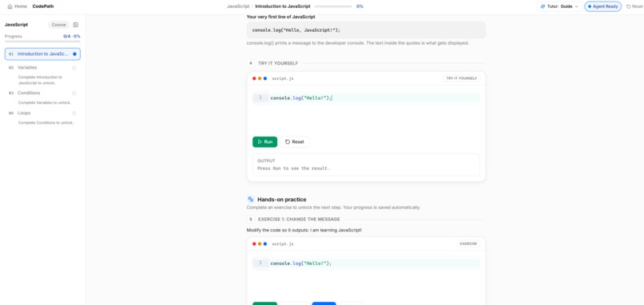644x305 pixels.
Task: Click the 0% label beside top progress bar
Action: [360, 6]
